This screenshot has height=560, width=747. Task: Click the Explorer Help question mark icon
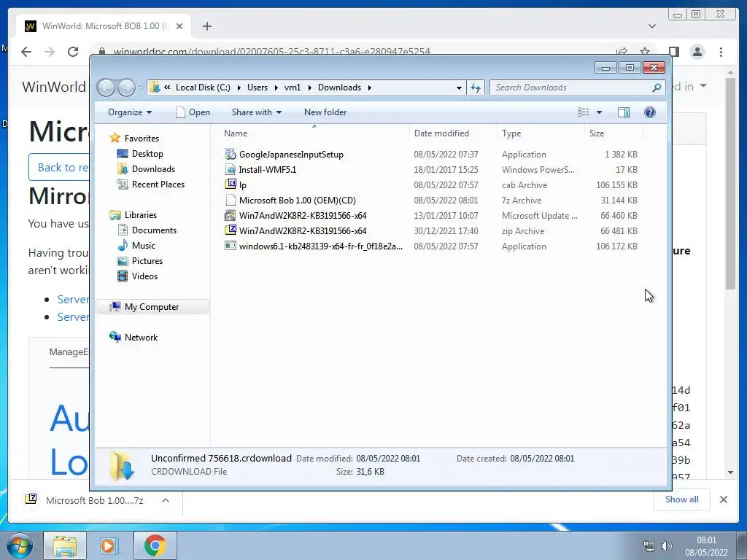[650, 112]
